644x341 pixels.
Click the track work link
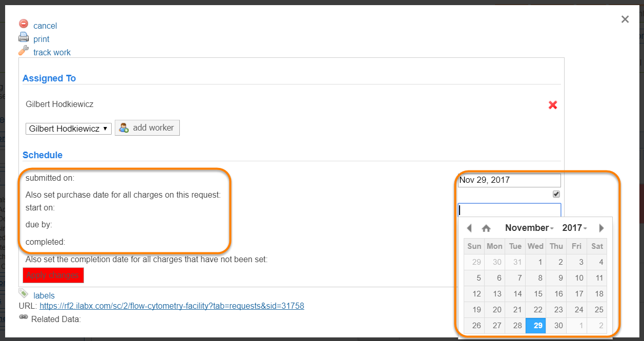[52, 52]
